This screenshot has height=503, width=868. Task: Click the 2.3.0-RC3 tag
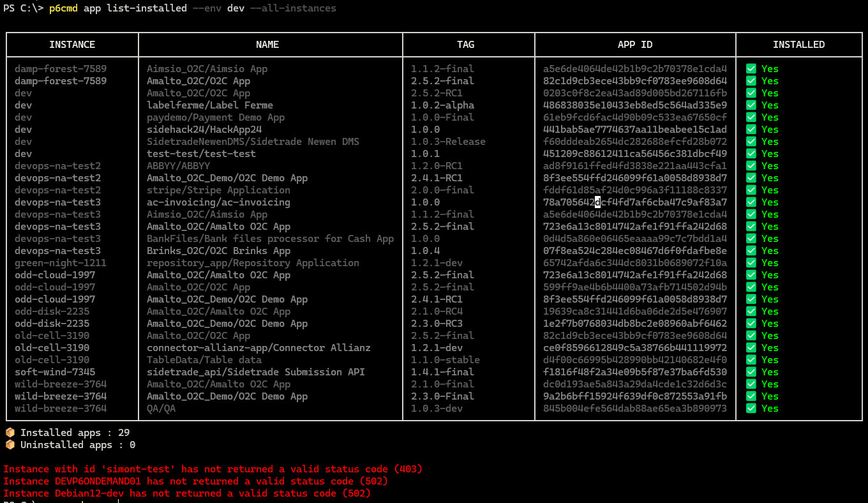(437, 324)
